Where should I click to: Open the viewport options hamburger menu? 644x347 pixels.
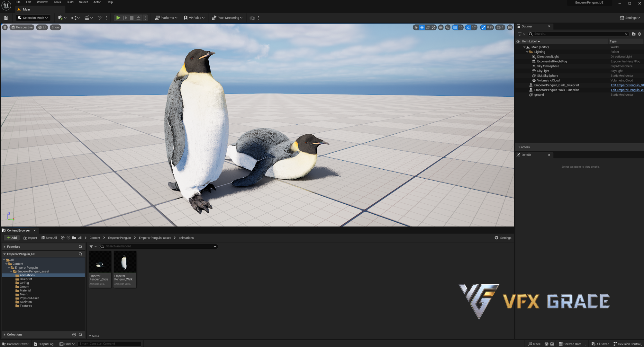pyautogui.click(x=5, y=27)
